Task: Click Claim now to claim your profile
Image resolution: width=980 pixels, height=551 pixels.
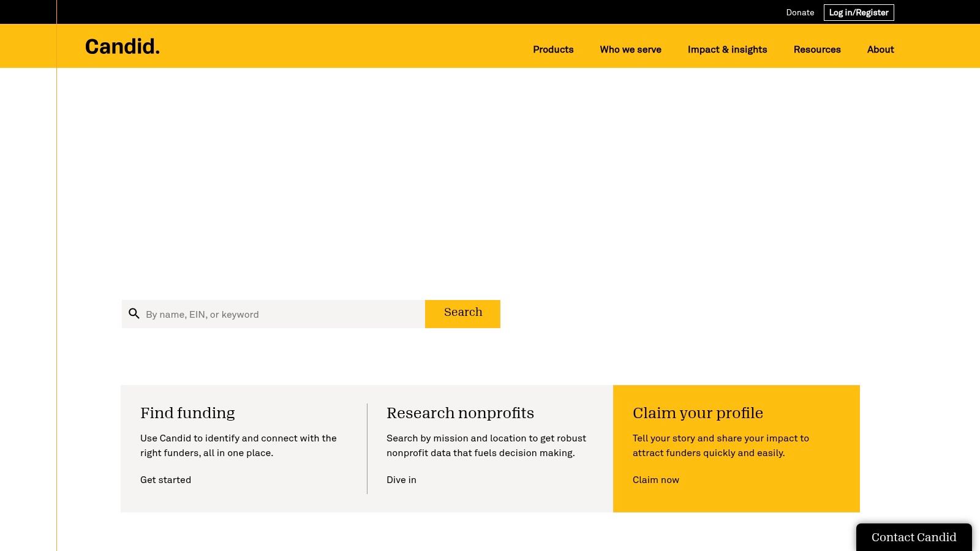Action: [x=655, y=480]
